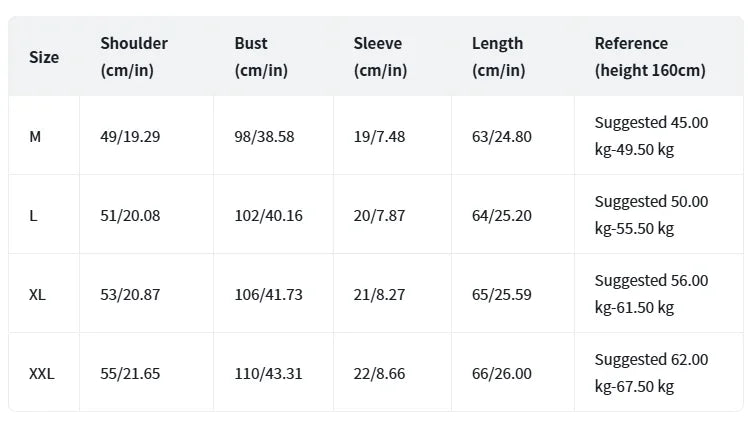Click shoulder value 49/19.29
The image size is (756, 422).
tap(130, 136)
